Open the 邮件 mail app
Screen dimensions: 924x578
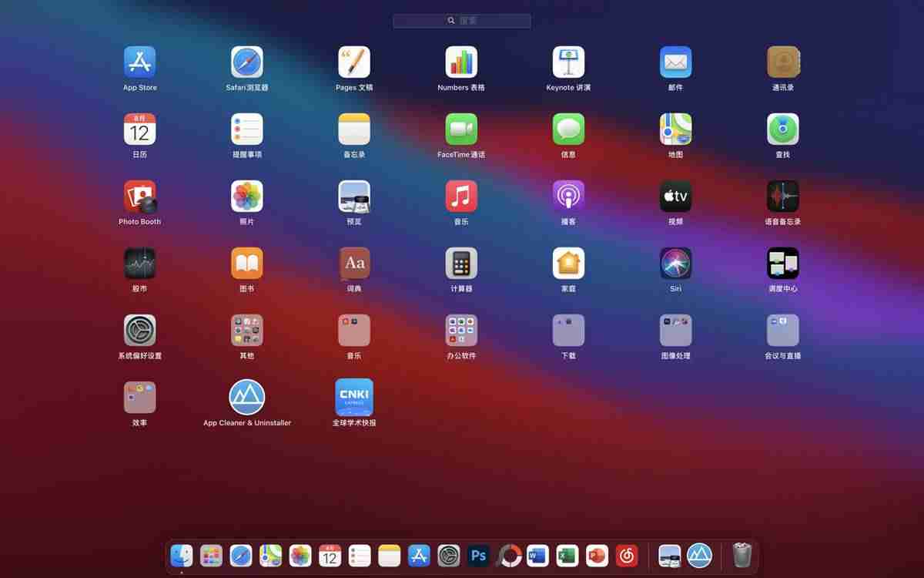675,62
